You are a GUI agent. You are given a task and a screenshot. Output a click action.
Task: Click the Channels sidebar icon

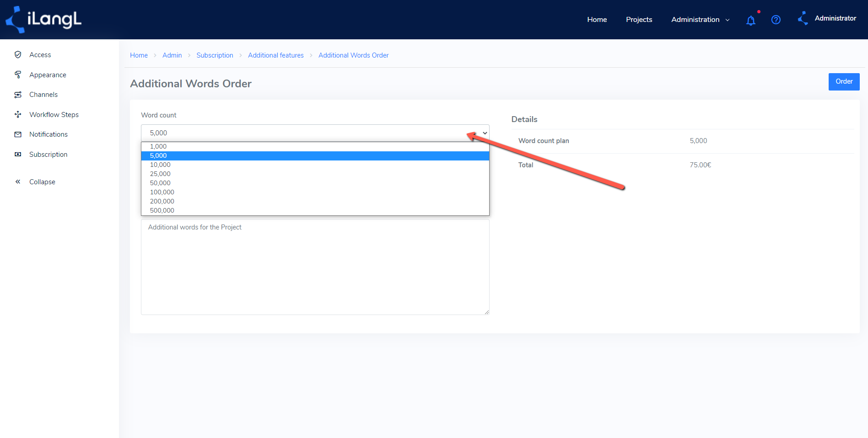18,95
